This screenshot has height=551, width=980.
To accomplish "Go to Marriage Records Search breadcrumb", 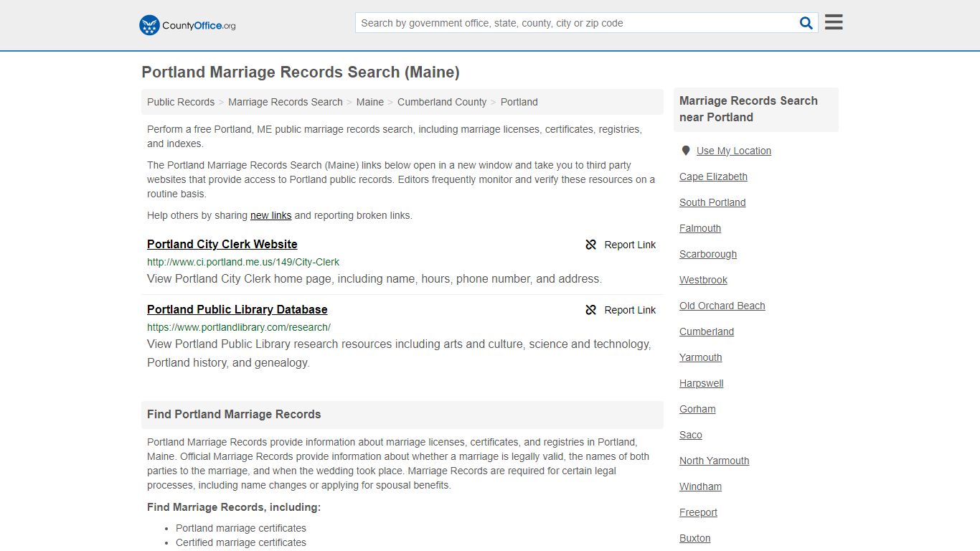I will [286, 102].
